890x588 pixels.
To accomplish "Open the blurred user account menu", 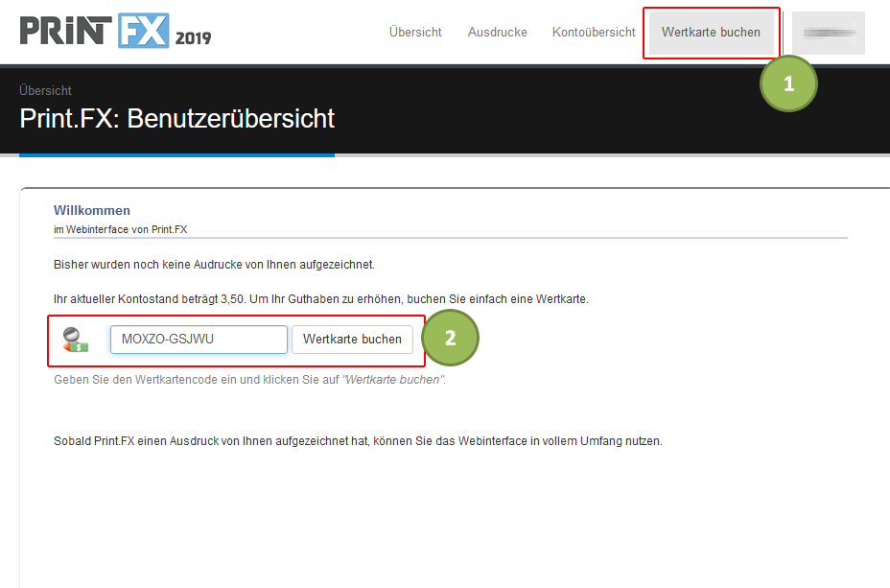I will pos(829,33).
